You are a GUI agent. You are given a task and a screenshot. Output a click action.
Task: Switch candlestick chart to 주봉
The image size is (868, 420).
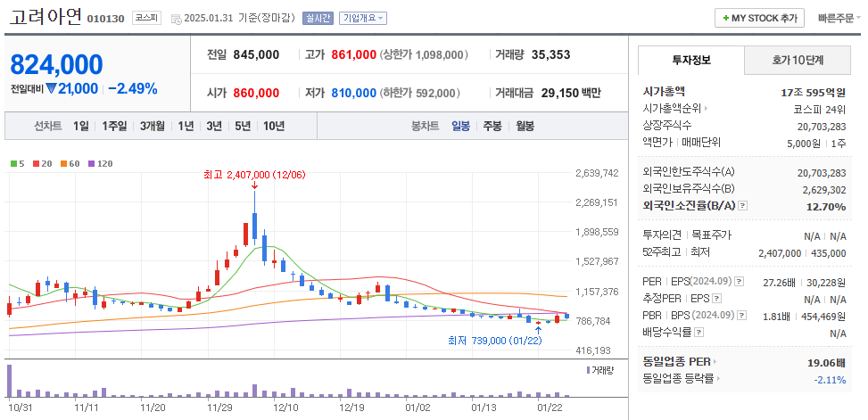click(x=492, y=126)
